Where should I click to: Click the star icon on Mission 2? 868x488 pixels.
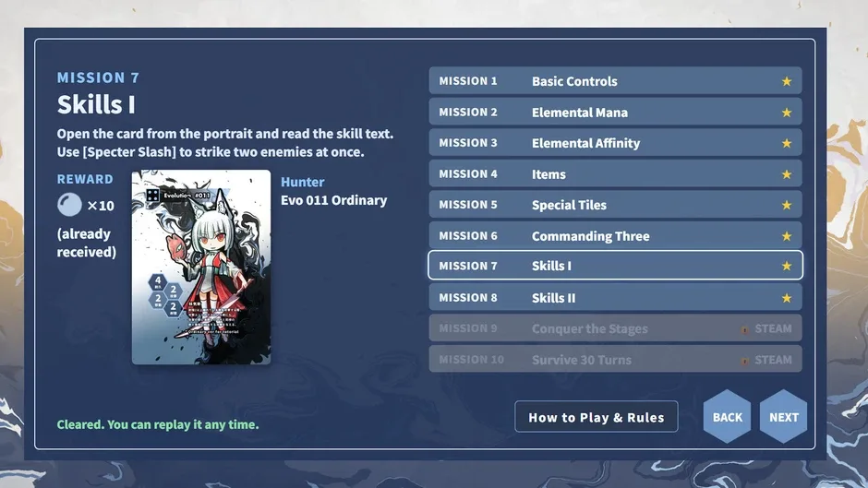coord(786,113)
